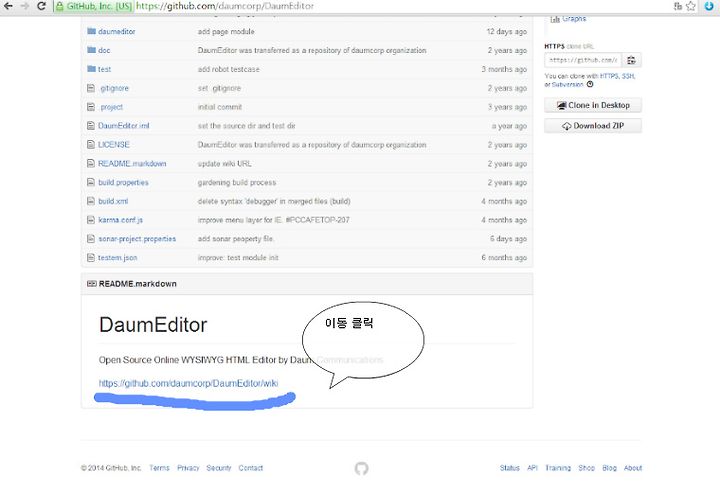This screenshot has height=491, width=720.
Task: Click file icon beside LICENSE
Action: coord(90,145)
